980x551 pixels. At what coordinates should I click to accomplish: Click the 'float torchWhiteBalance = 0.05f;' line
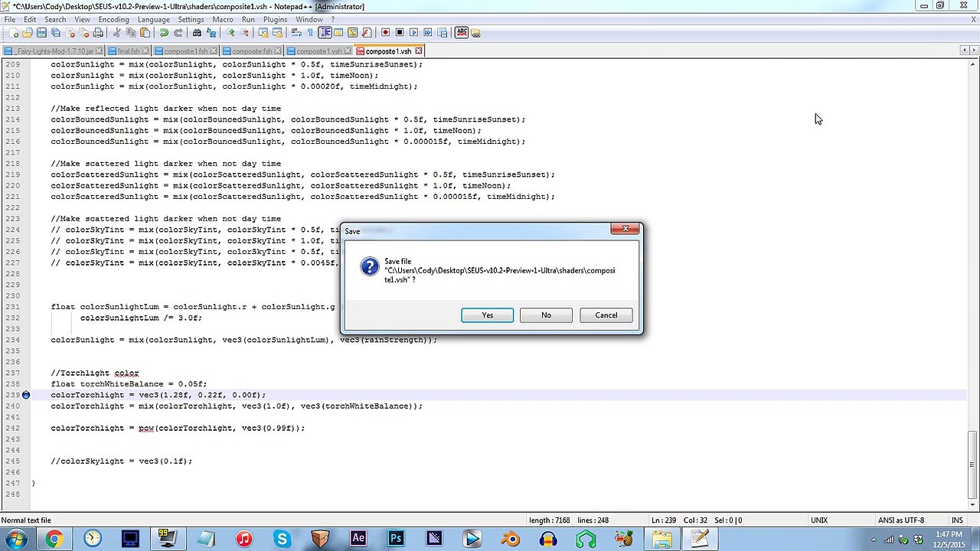(x=129, y=384)
